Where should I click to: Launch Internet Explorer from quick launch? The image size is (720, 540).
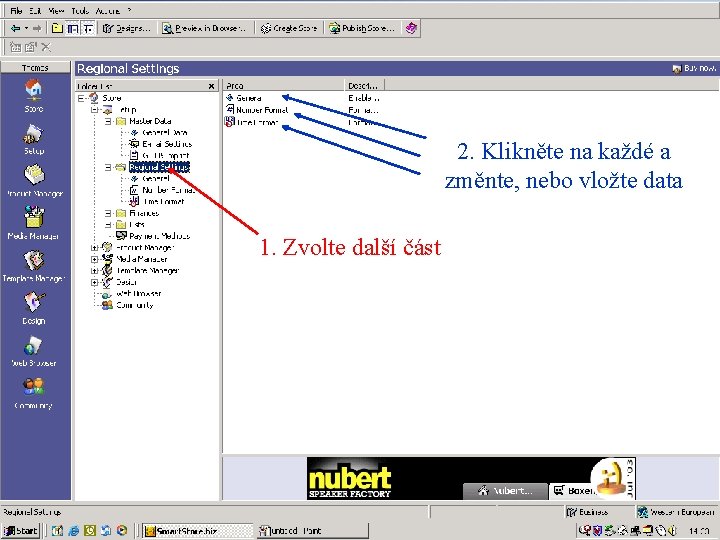tap(73, 531)
